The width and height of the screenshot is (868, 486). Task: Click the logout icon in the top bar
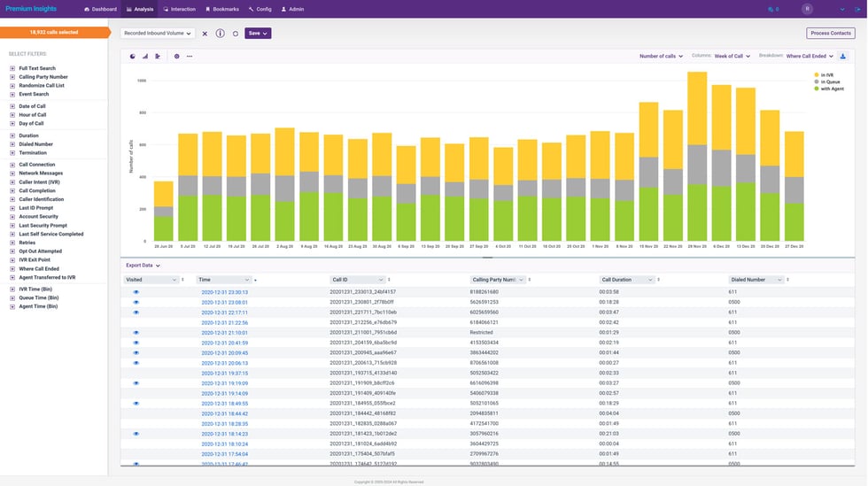[857, 10]
